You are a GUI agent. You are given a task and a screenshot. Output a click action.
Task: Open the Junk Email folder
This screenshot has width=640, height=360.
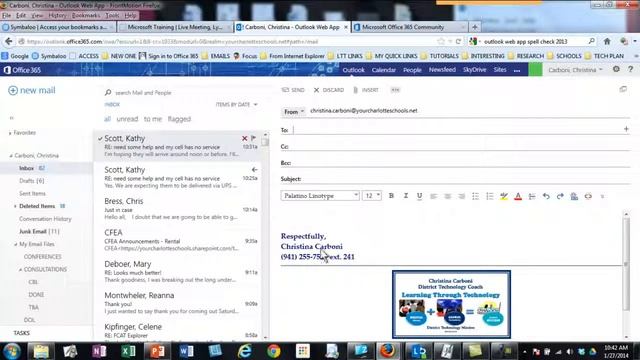click(x=39, y=231)
